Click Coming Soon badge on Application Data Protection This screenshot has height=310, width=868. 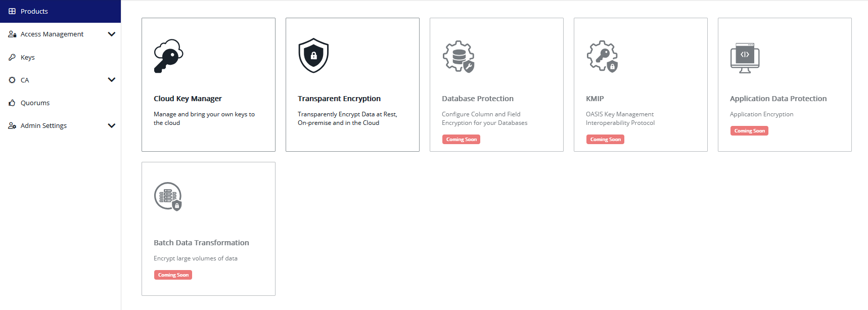(x=749, y=131)
